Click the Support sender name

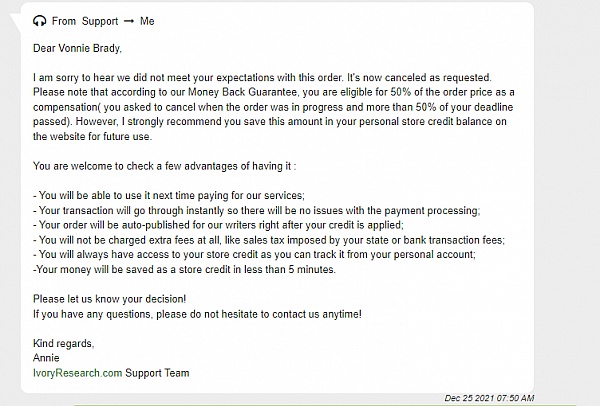click(100, 21)
